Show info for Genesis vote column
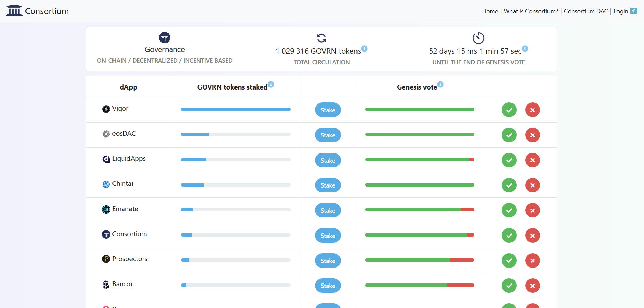 tap(440, 84)
